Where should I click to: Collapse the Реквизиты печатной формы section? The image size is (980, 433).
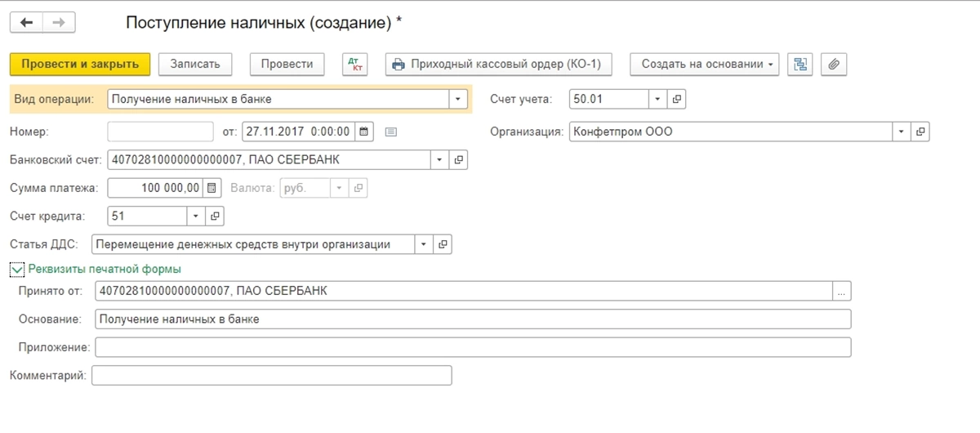tap(16, 269)
